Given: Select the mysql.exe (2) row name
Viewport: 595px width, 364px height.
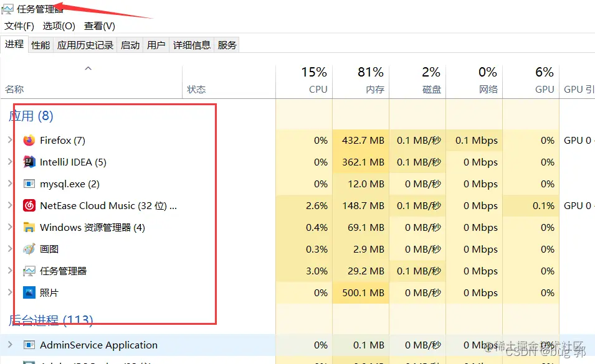Looking at the screenshot, I should (70, 184).
